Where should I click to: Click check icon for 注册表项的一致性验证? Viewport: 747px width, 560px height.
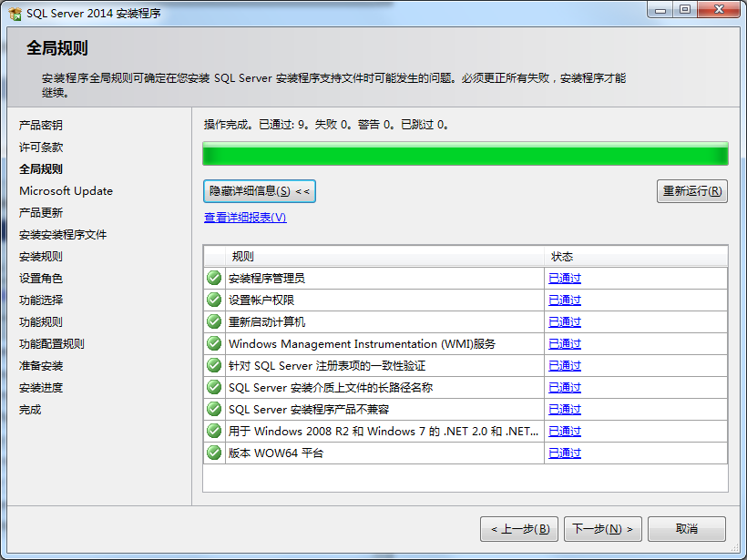[x=214, y=365]
